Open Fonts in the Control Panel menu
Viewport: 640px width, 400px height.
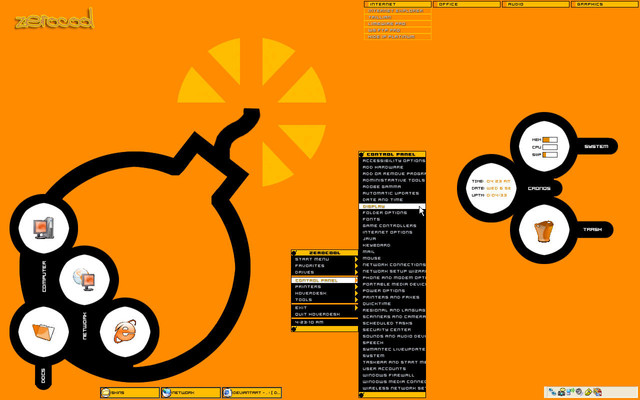tap(392, 220)
